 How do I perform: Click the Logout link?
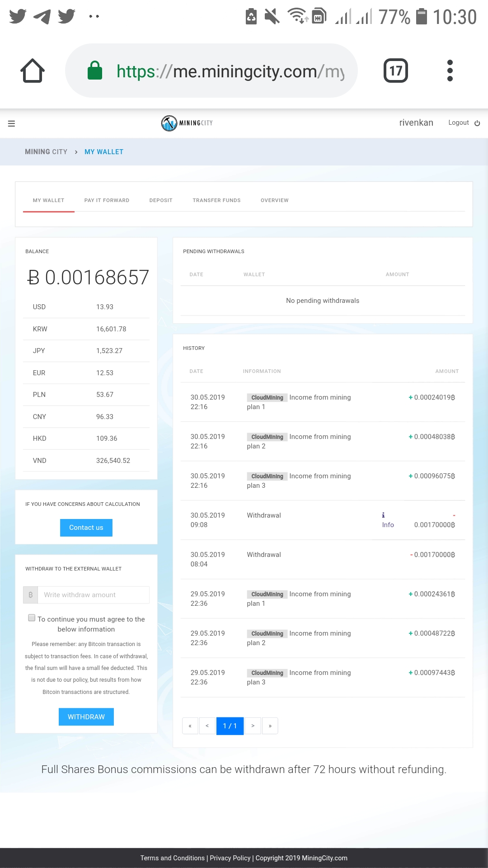(x=458, y=123)
